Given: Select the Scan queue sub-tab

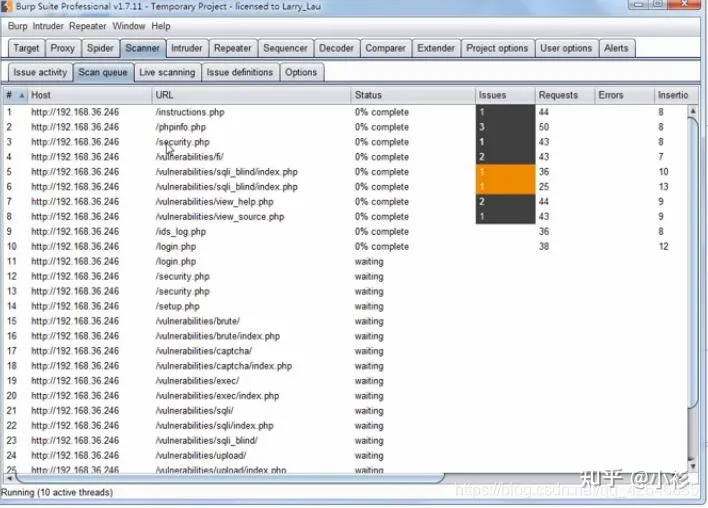Looking at the screenshot, I should click(x=103, y=72).
